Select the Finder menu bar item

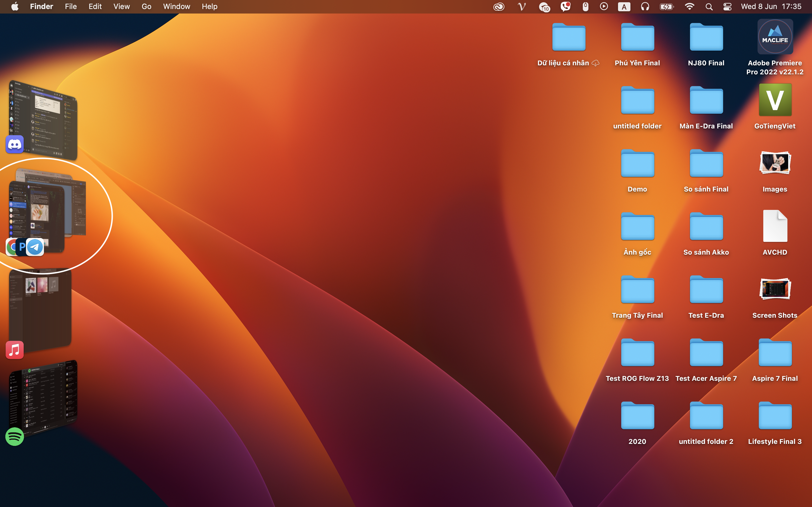point(41,6)
